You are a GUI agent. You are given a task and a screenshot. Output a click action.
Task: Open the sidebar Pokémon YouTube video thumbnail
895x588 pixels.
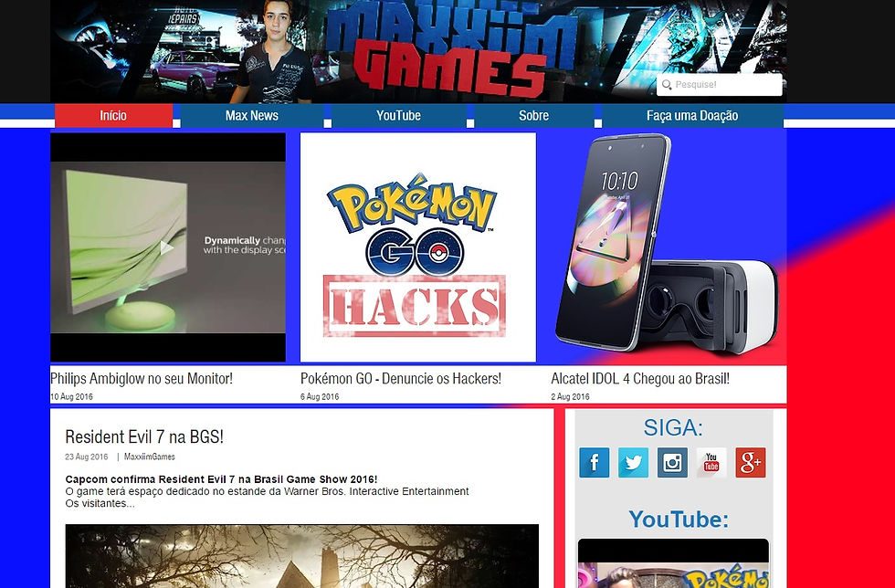(674, 563)
